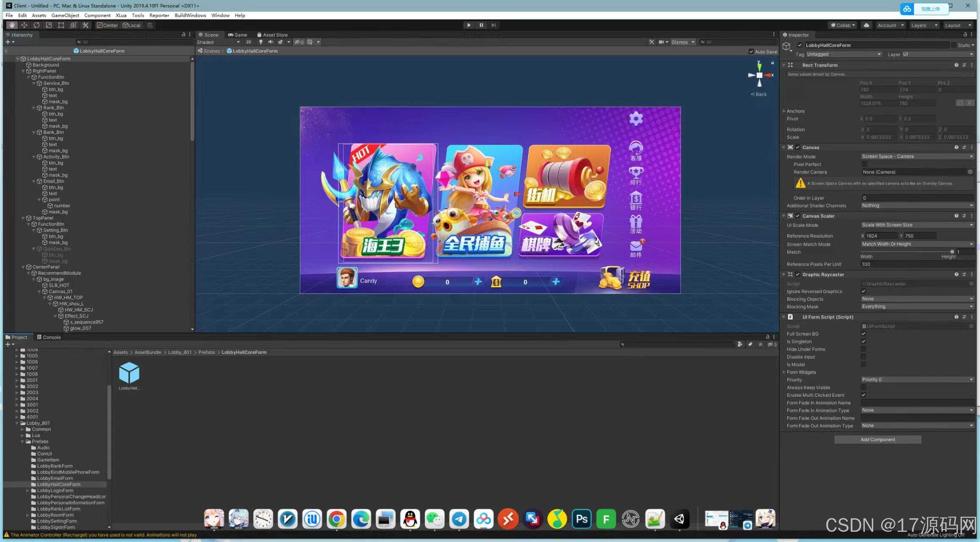The image size is (980, 542).
Task: Open the GameObject menu
Action: 65,15
